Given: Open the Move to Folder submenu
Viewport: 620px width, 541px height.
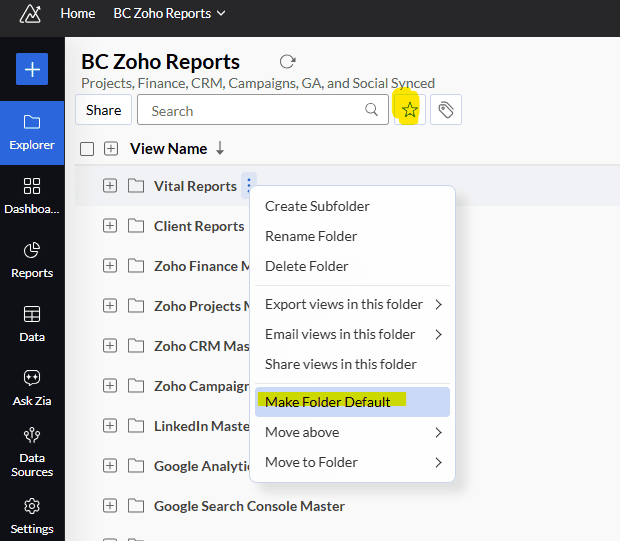Looking at the screenshot, I should coord(352,462).
